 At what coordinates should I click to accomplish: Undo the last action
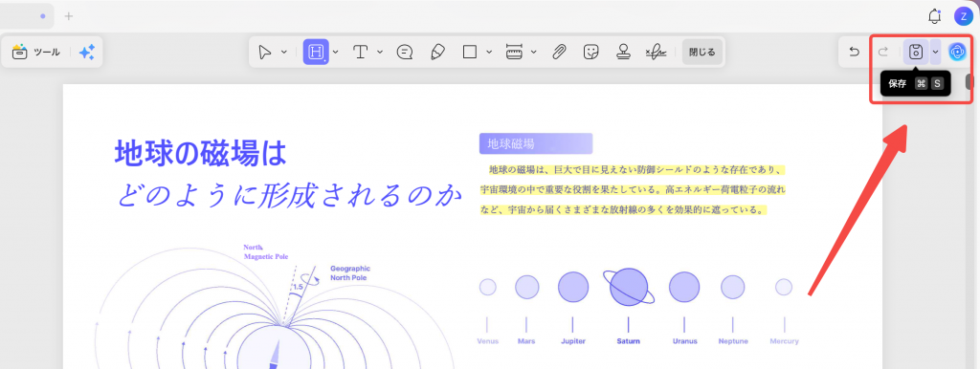point(855,52)
